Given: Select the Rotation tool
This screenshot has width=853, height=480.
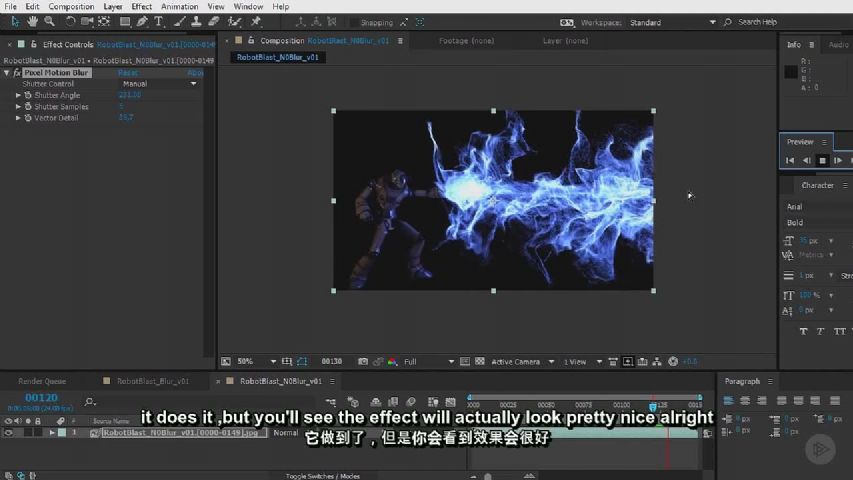Looking at the screenshot, I should [70, 22].
